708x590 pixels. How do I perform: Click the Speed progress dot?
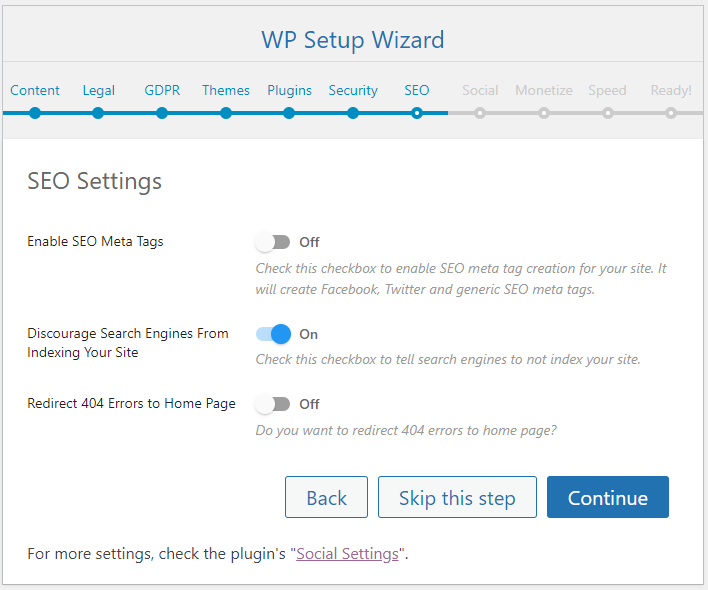(608, 113)
